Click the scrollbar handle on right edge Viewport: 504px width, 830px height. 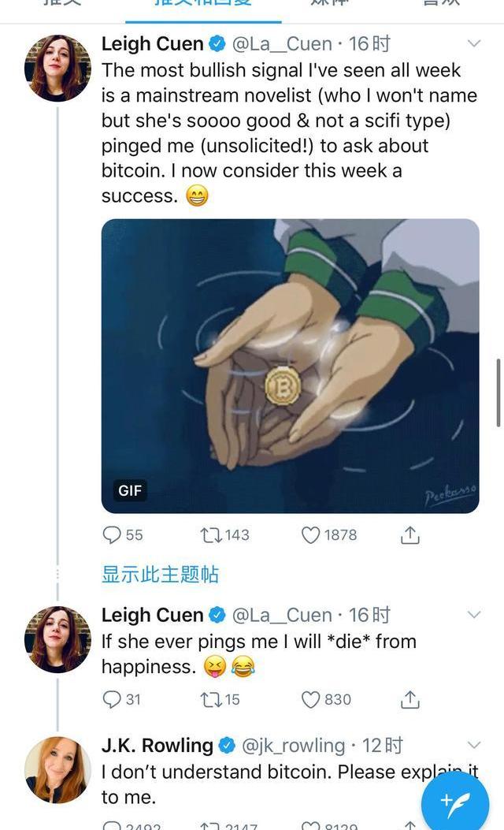[498, 393]
